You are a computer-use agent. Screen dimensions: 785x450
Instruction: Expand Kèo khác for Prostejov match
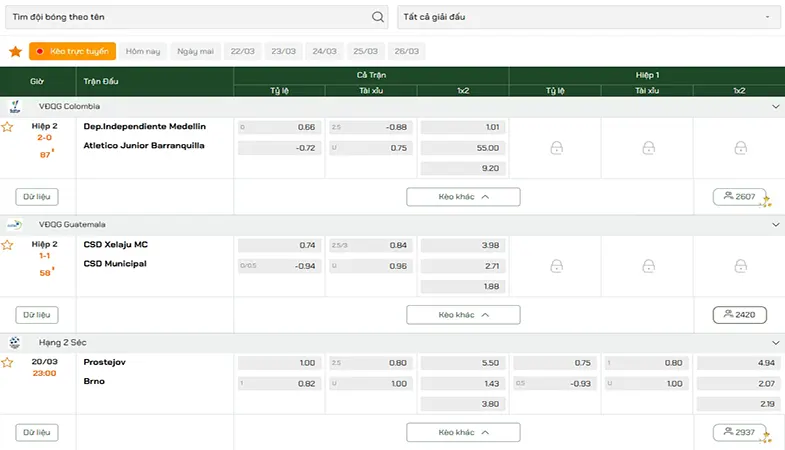(x=463, y=432)
